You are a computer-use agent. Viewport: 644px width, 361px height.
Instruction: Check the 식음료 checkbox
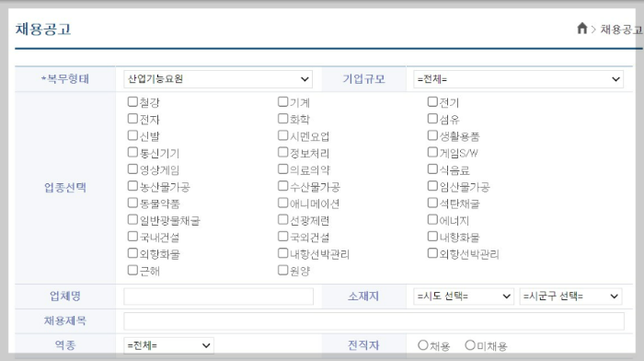432,169
